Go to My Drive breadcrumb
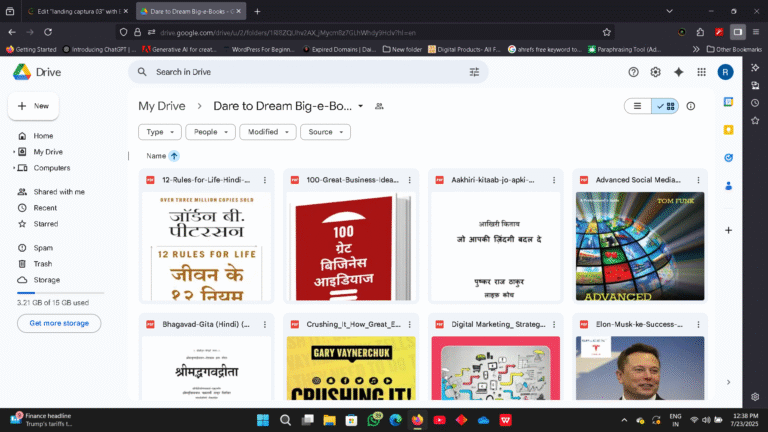 click(162, 106)
